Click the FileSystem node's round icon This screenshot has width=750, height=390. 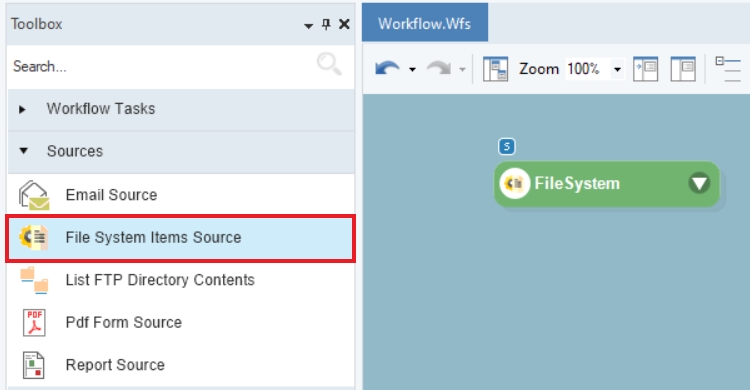(x=515, y=183)
